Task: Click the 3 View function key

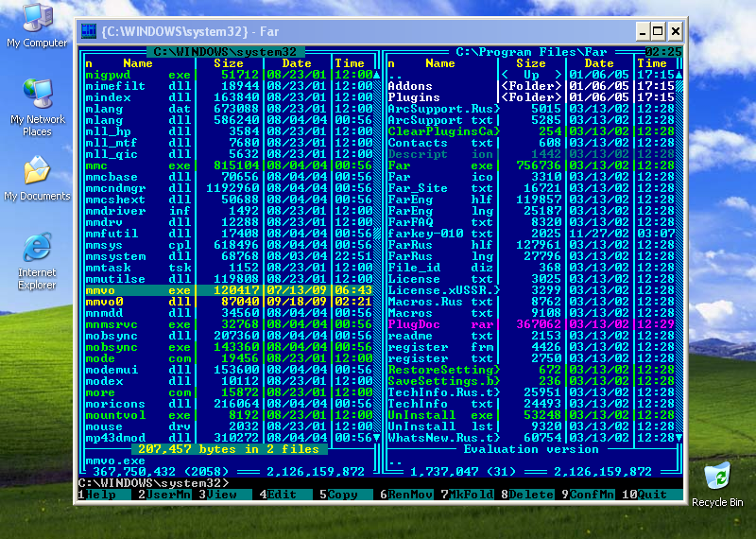Action: [225, 495]
